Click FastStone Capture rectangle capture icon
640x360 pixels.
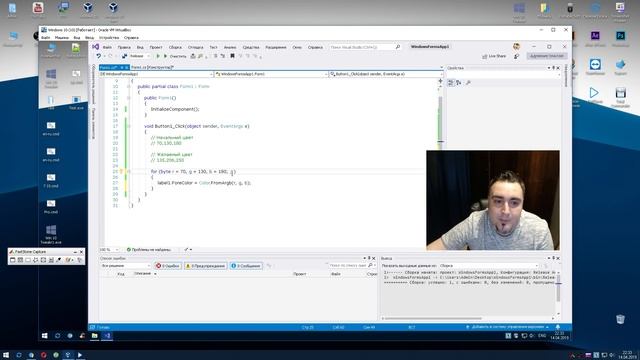(x=28, y=260)
